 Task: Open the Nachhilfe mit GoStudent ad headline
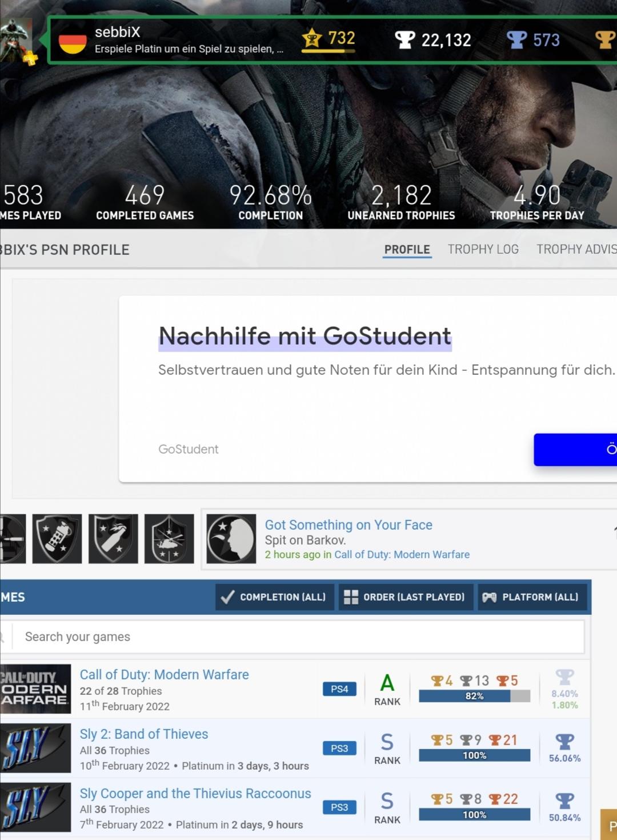pos(305,336)
